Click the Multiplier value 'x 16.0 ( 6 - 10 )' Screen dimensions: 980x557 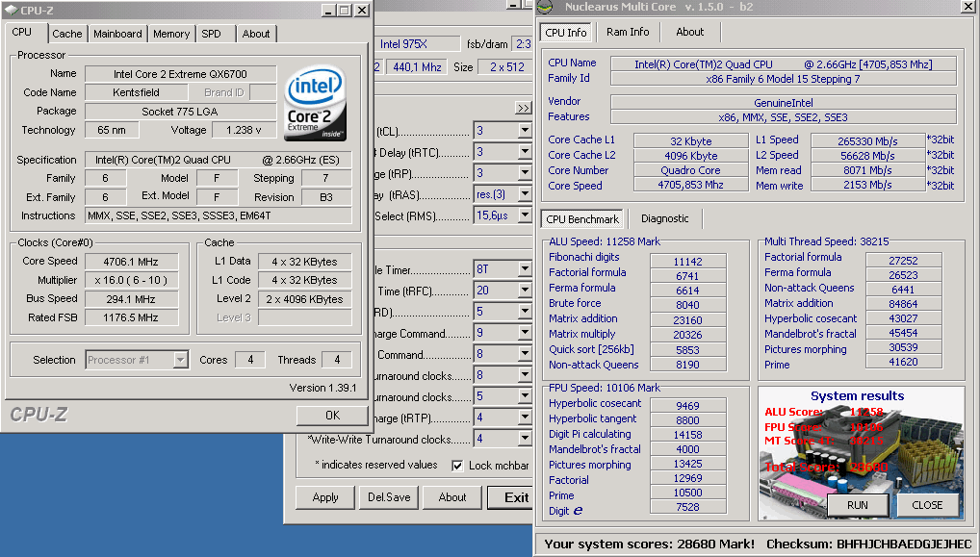(x=131, y=280)
